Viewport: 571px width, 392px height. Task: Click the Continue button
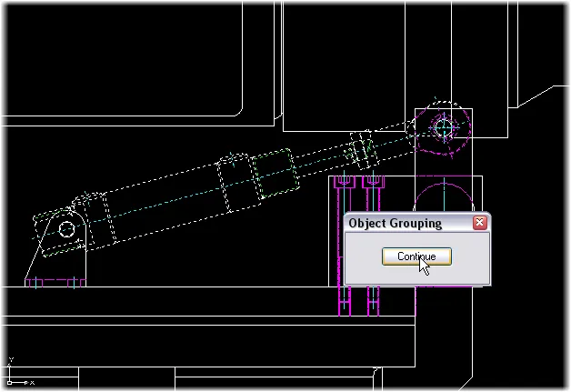[416, 256]
